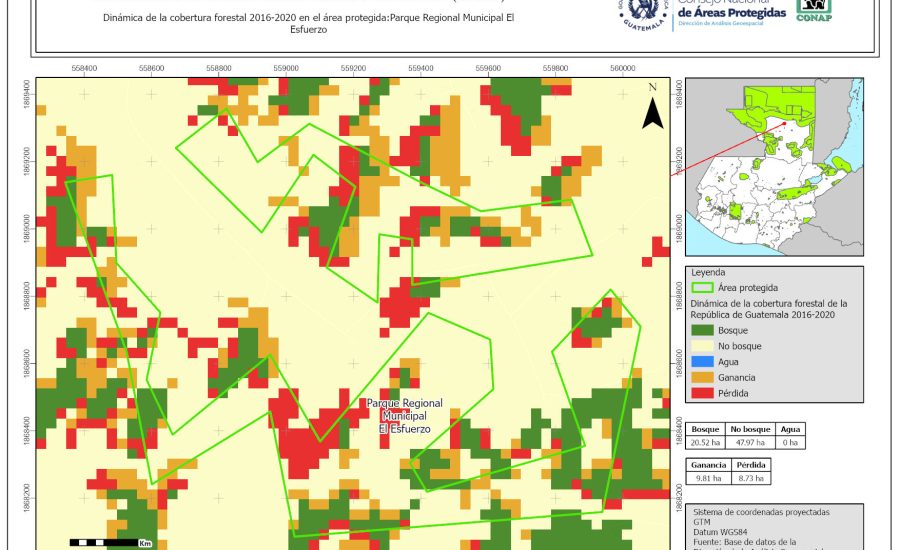Click the Parque Regional Municipal El Esfuerzo label
This screenshot has height=550, width=900.
click(x=404, y=415)
